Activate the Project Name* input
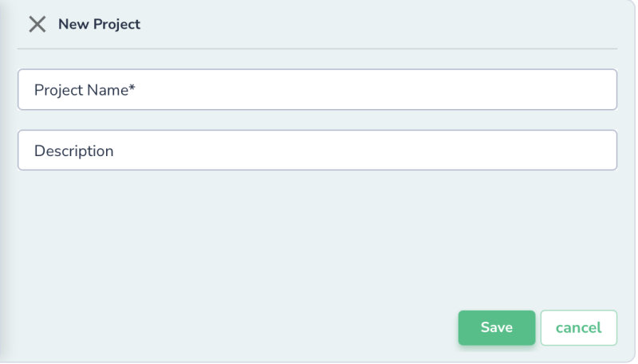The image size is (638, 364). pos(317,89)
